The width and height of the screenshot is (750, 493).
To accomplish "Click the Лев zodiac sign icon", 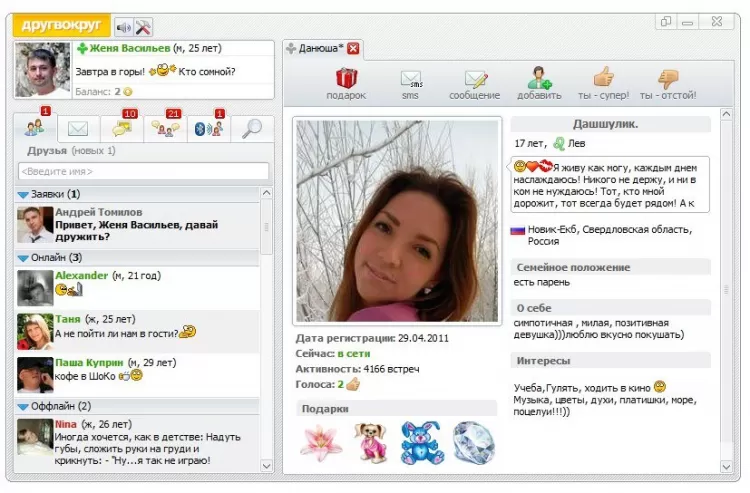I will pos(559,143).
